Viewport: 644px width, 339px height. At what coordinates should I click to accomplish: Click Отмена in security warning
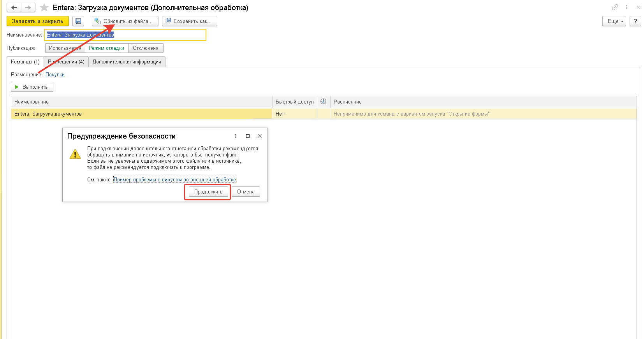pos(246,191)
